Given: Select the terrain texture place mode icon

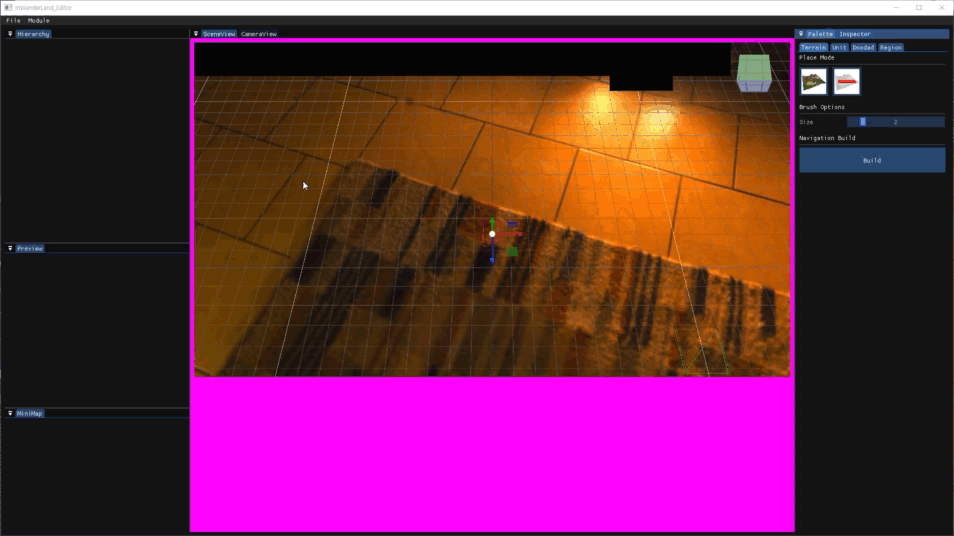Looking at the screenshot, I should click(x=813, y=82).
